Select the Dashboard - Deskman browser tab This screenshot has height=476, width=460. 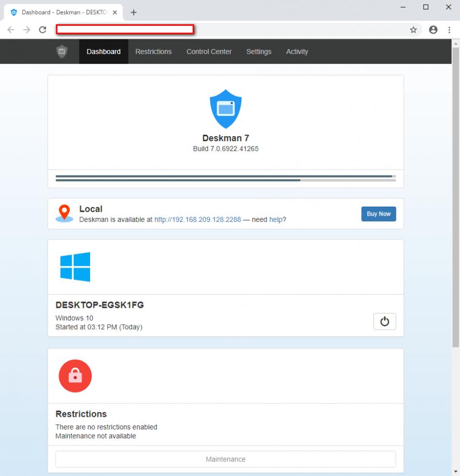[x=63, y=13]
